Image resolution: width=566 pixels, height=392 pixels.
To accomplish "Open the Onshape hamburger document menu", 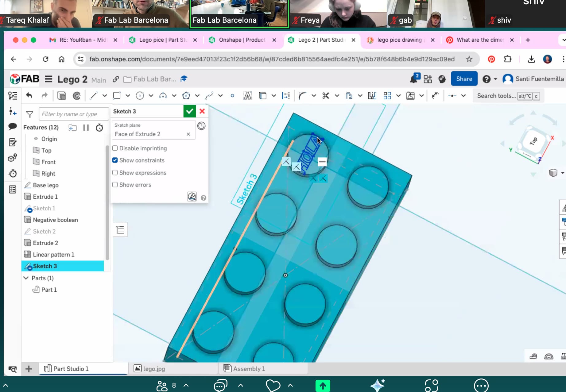I will [x=48, y=79].
